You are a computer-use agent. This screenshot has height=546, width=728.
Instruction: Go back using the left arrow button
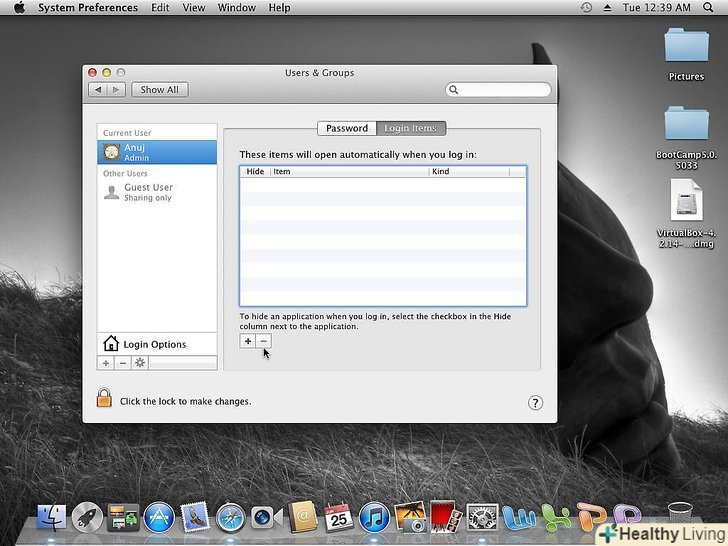point(98,90)
